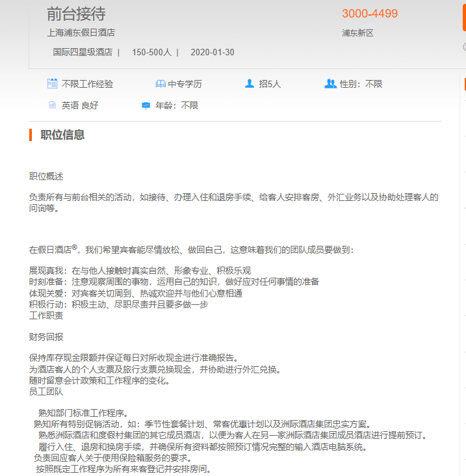Click the work experience calendar icon
This screenshot has height=476, width=466.
pos(53,84)
